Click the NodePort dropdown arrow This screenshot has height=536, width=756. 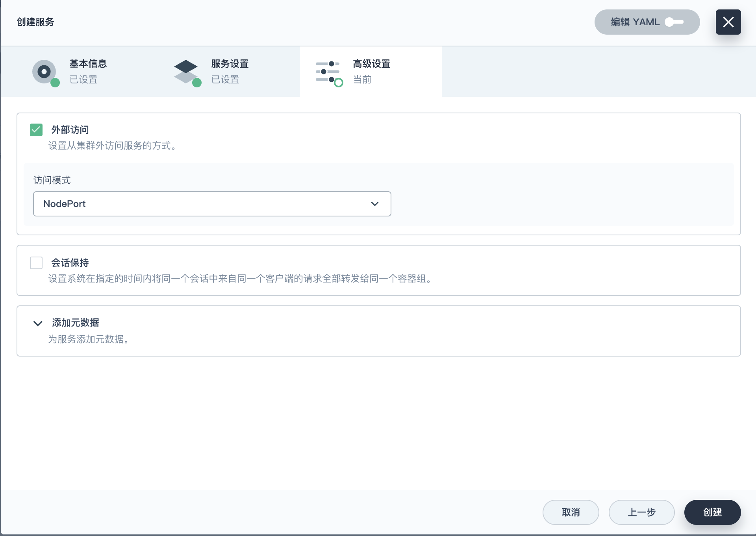pos(374,204)
